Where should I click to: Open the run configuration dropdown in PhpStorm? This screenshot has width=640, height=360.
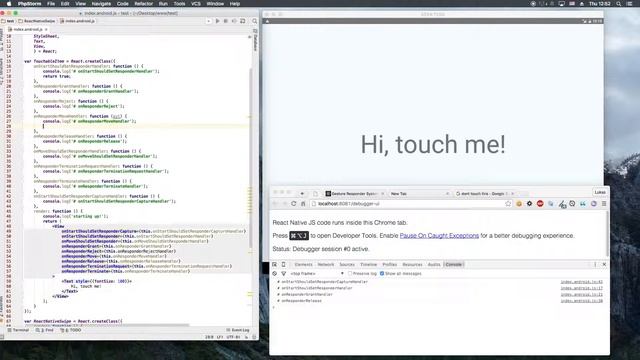tap(209, 21)
